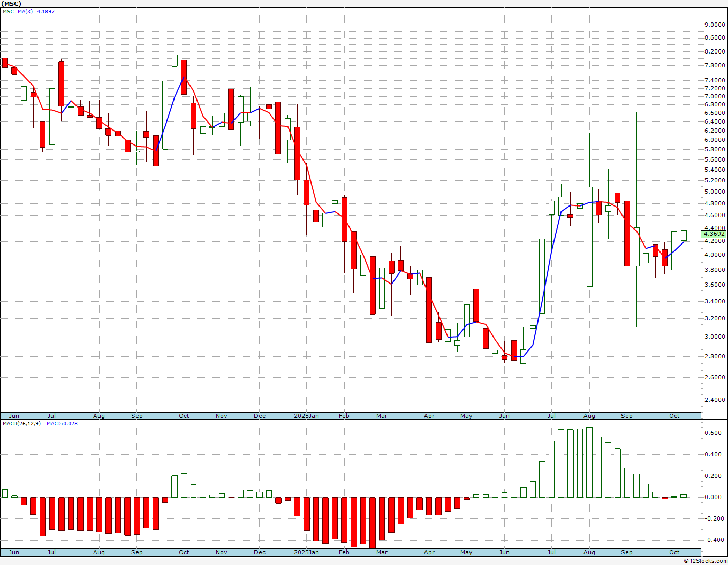Select the 3.2000 price axis label

tap(716, 318)
